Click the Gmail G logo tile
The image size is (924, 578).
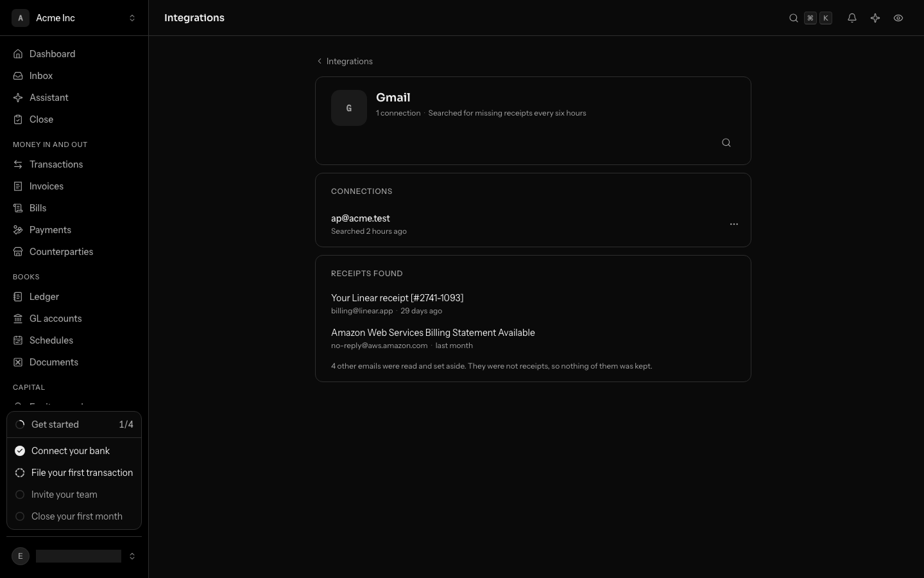[349, 108]
